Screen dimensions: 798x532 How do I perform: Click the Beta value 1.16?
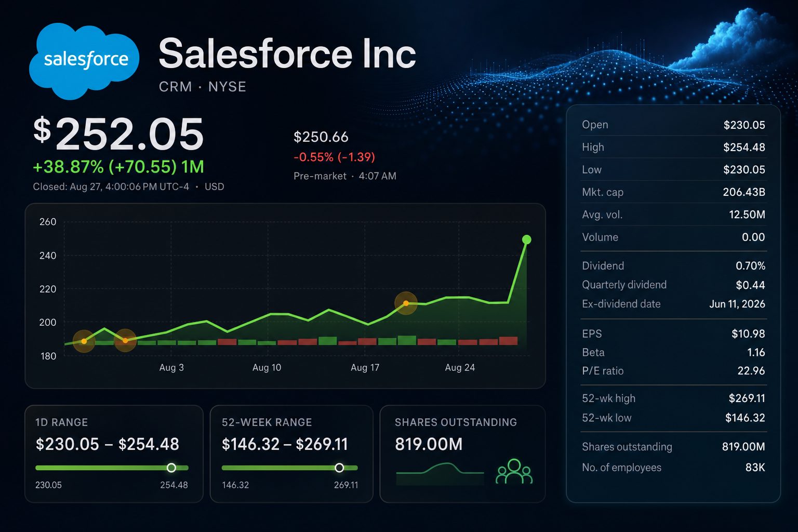(x=756, y=352)
